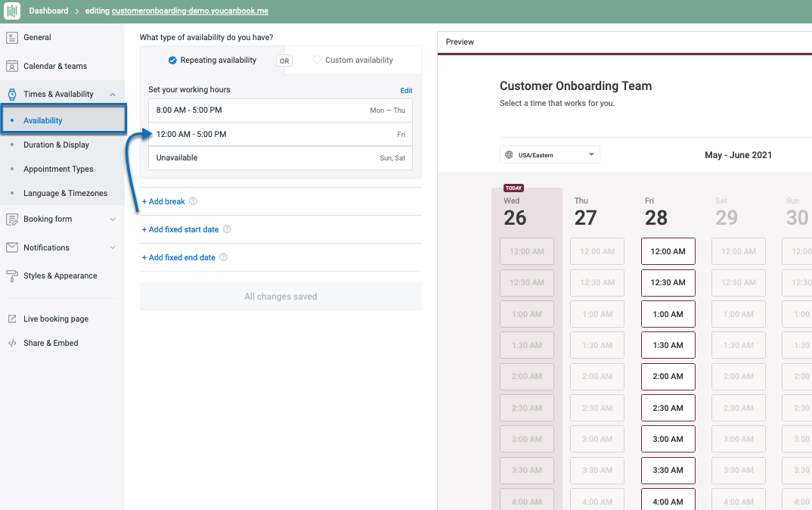Pick Friday 28 2:30 AM slot
Viewport: 812px width, 510px height.
click(668, 408)
